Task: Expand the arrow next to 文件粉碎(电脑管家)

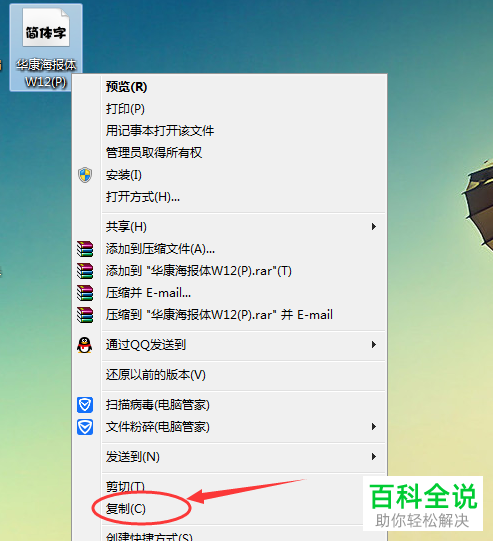Action: (374, 427)
